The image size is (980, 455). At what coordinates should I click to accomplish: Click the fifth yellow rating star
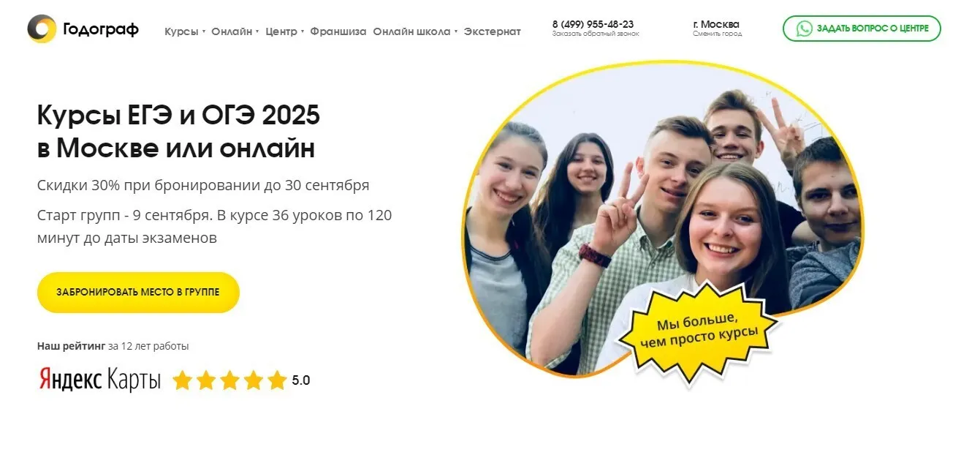pos(277,380)
